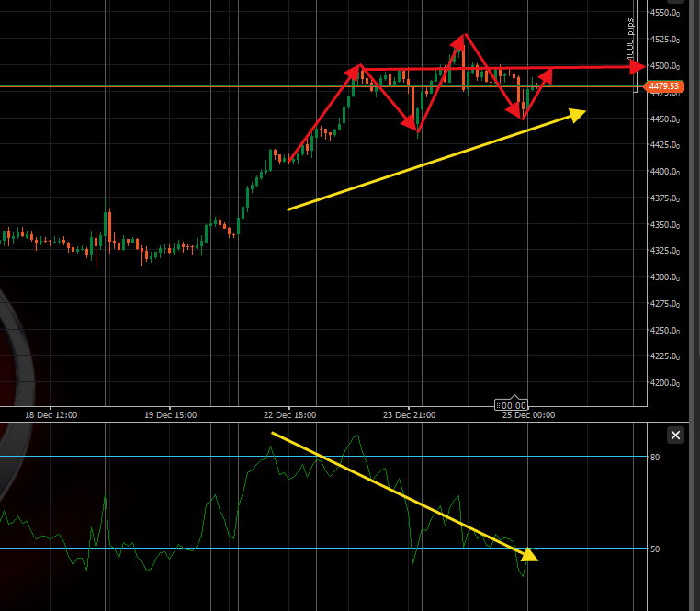Image resolution: width=700 pixels, height=611 pixels.
Task: Click the 00:00 crosshair time label
Action: (512, 405)
